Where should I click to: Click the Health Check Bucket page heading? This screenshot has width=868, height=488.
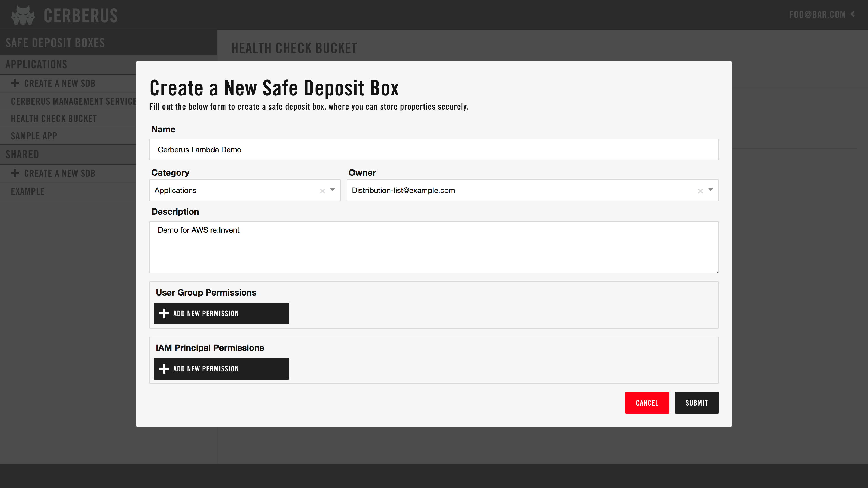[x=294, y=48]
